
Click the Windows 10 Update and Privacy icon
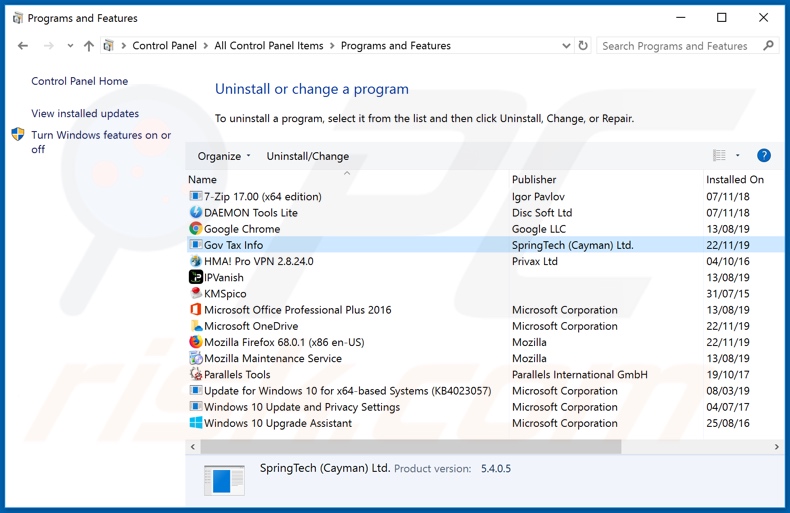pyautogui.click(x=195, y=406)
